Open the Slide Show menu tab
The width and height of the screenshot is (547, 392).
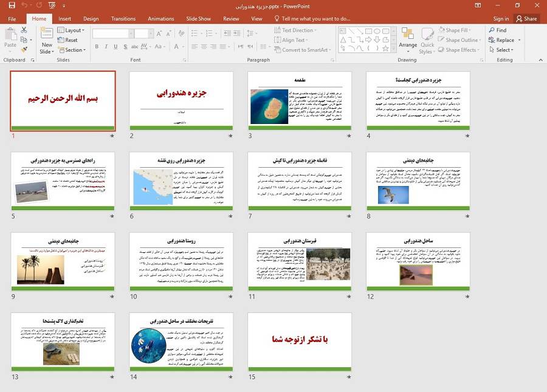(x=198, y=18)
